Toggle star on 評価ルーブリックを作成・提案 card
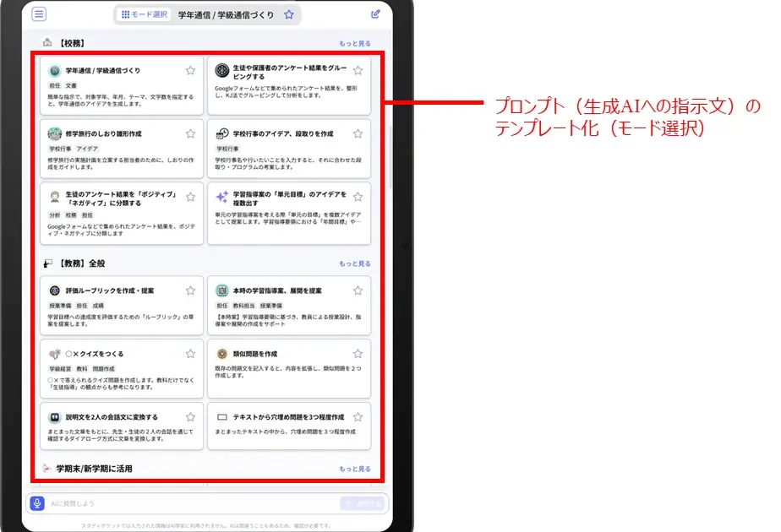 pos(190,290)
